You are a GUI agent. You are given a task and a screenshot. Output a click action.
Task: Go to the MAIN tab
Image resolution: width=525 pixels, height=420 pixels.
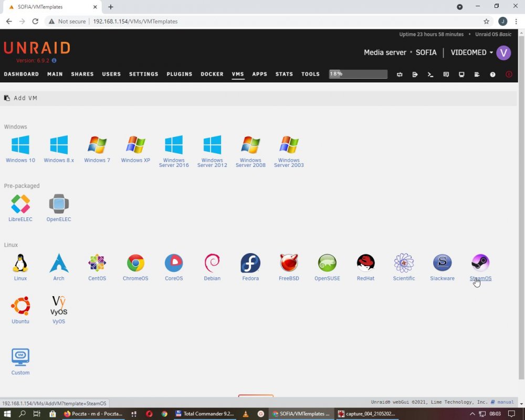(55, 74)
